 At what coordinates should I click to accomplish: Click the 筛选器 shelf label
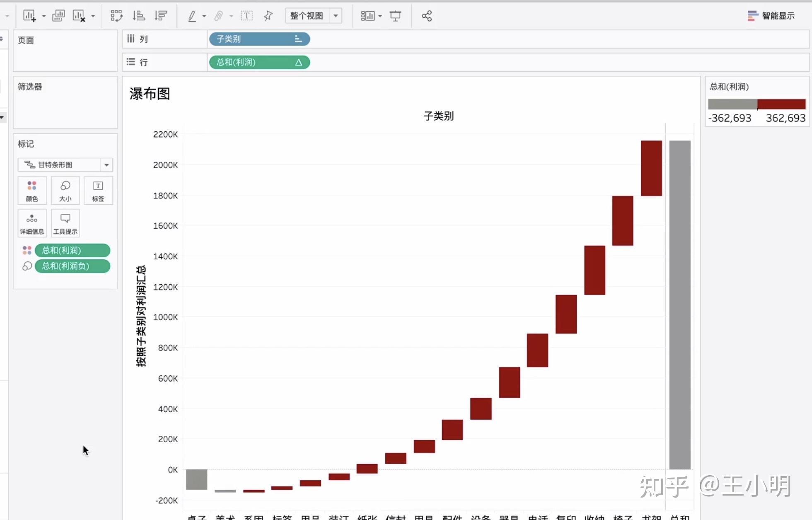(30, 87)
